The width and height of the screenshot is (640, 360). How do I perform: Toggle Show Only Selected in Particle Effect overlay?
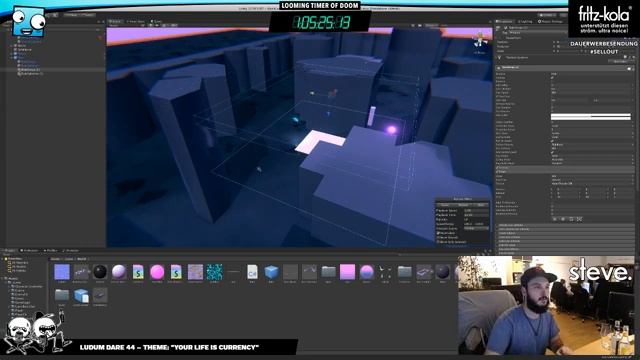click(x=438, y=242)
